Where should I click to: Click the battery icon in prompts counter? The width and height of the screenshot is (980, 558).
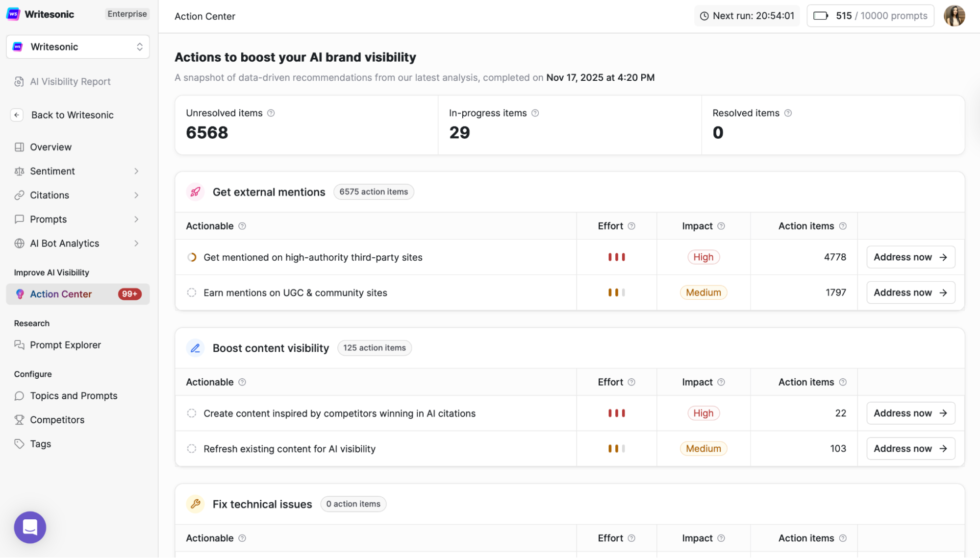[x=820, y=16]
